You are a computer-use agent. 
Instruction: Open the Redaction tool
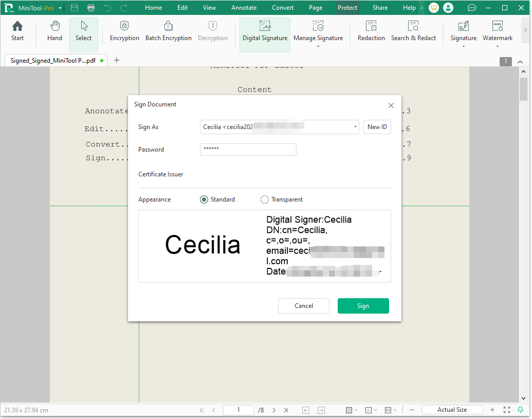tap(371, 31)
